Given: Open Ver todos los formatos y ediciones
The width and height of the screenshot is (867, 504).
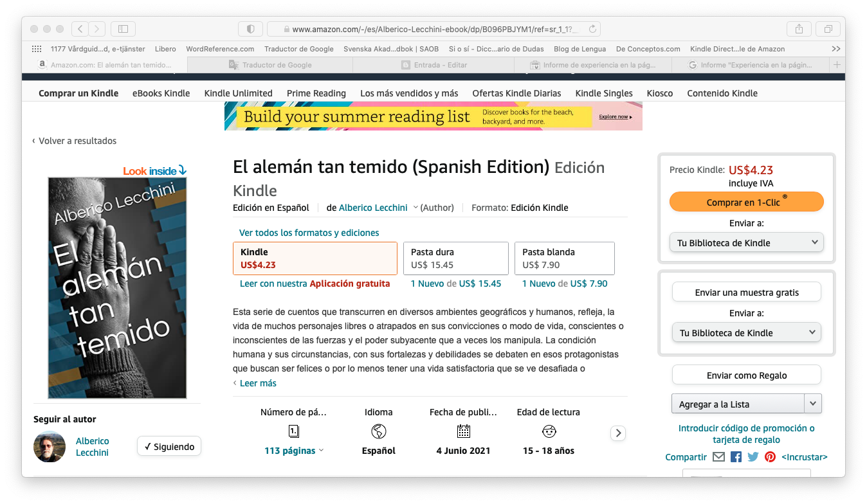Looking at the screenshot, I should click(309, 233).
